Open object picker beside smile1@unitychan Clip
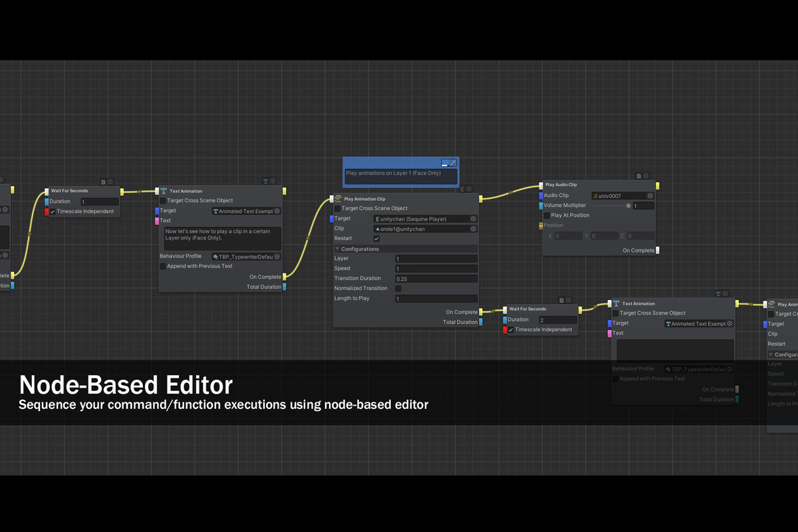 point(473,229)
